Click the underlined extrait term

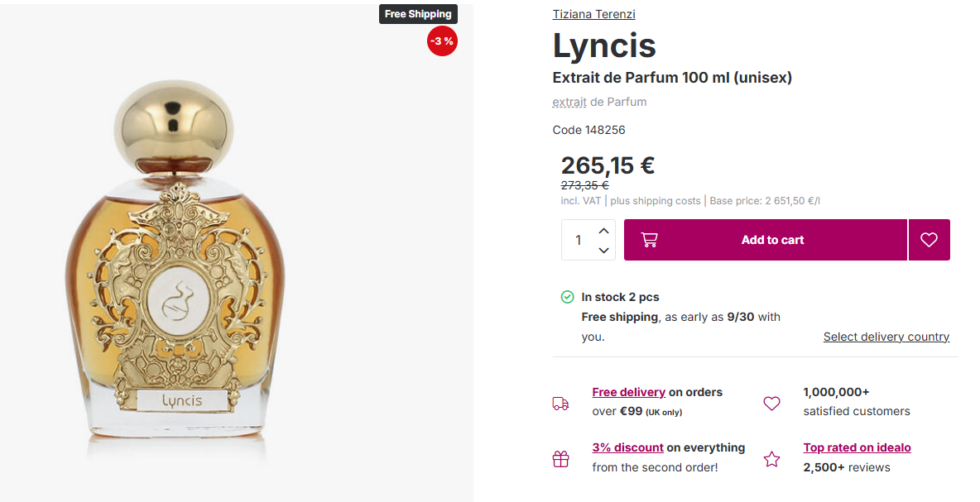(x=569, y=102)
